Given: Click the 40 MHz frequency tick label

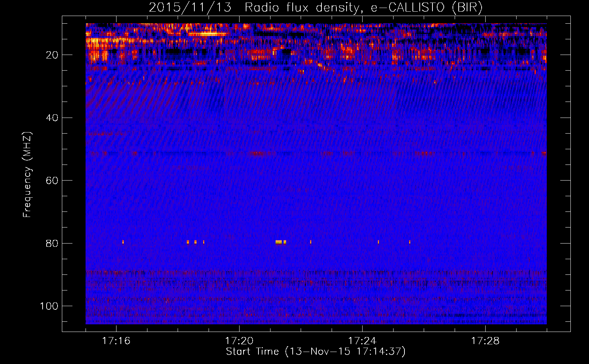Looking at the screenshot, I should coord(52,118).
